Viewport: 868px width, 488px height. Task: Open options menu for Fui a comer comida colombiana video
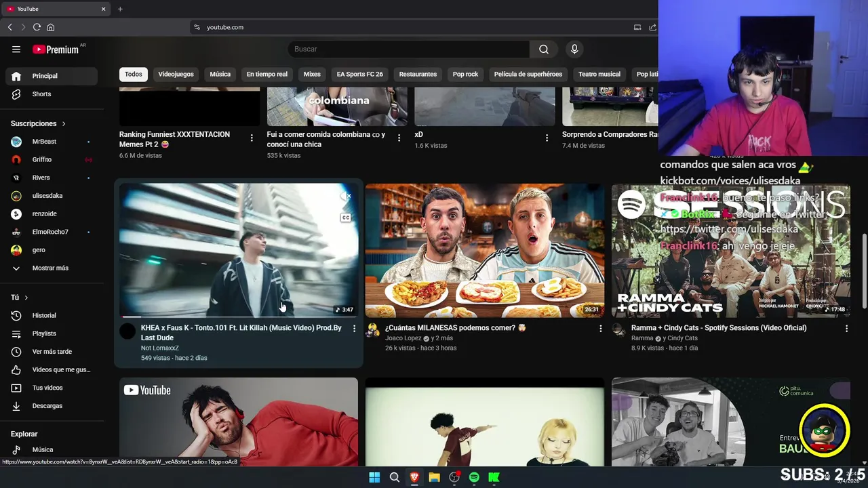pyautogui.click(x=399, y=138)
